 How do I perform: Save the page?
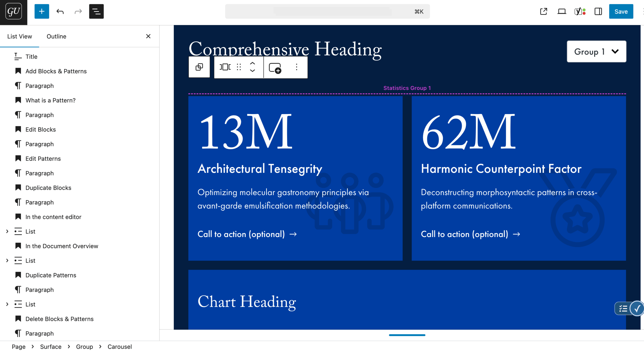[x=621, y=11]
